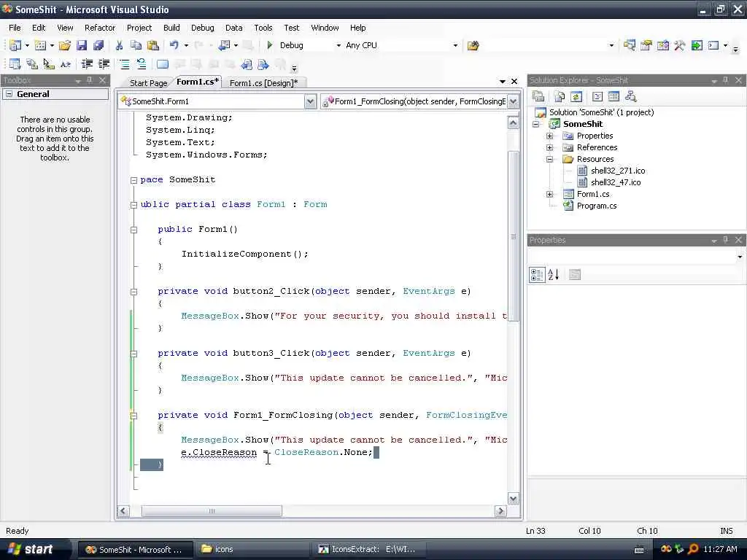The image size is (747, 560).
Task: Click the Start Page toolbar icon with green arrow
Action: 697,45
